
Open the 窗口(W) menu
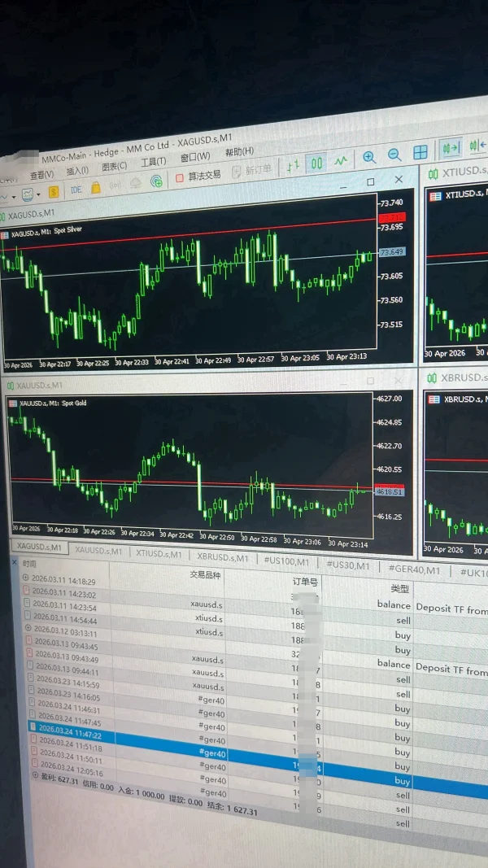point(195,157)
